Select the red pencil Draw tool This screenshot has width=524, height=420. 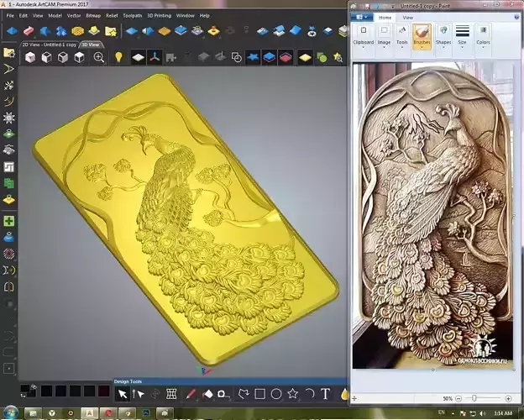[x=191, y=394]
